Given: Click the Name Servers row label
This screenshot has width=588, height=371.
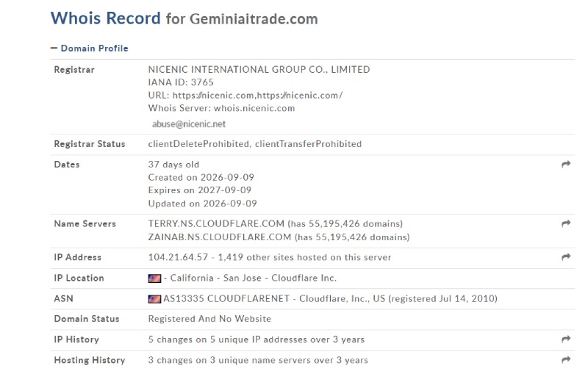Looking at the screenshot, I should pos(85,224).
